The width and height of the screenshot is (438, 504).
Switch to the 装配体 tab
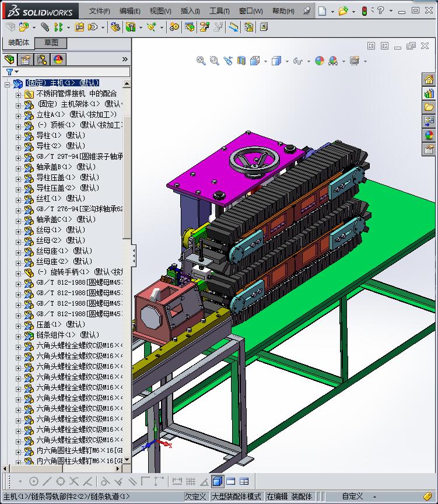[x=18, y=43]
